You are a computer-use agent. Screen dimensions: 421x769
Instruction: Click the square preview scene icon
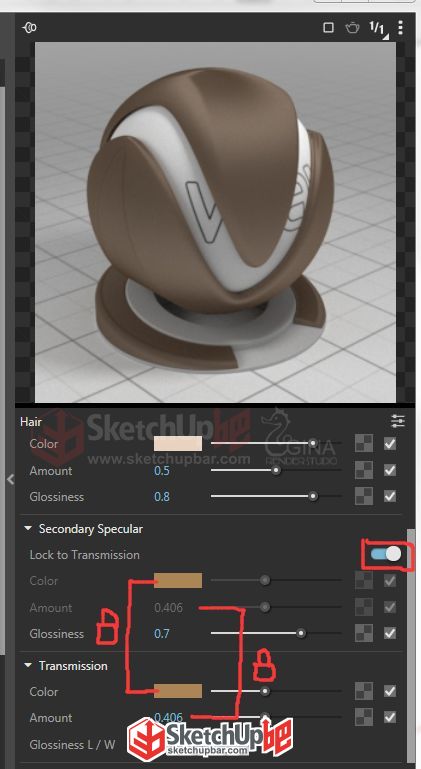[x=328, y=27]
